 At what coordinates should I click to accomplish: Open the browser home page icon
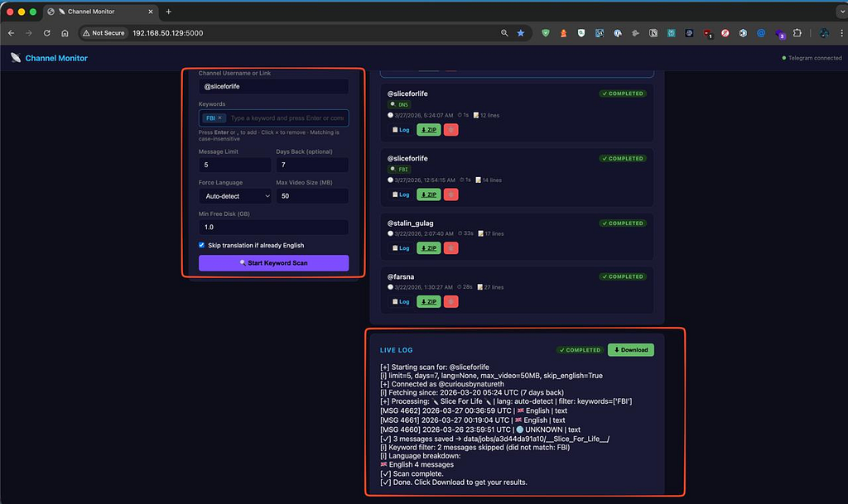[x=65, y=33]
